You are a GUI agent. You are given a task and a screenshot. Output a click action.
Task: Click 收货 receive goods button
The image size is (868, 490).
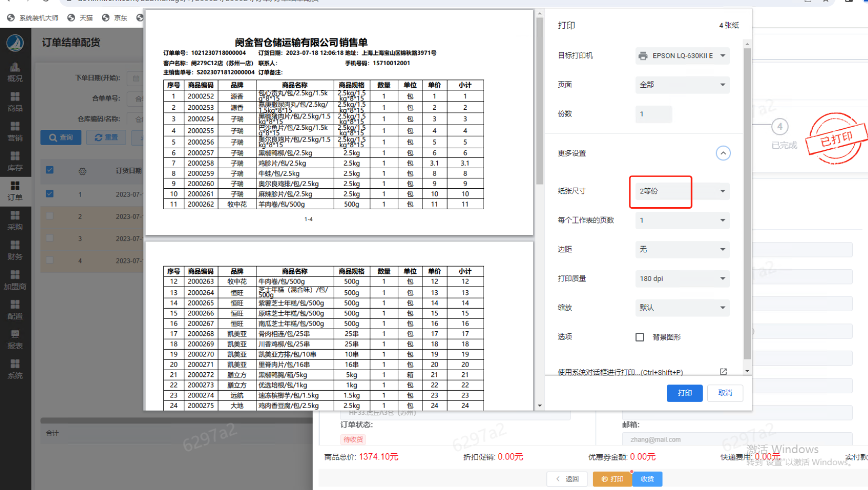[647, 479]
